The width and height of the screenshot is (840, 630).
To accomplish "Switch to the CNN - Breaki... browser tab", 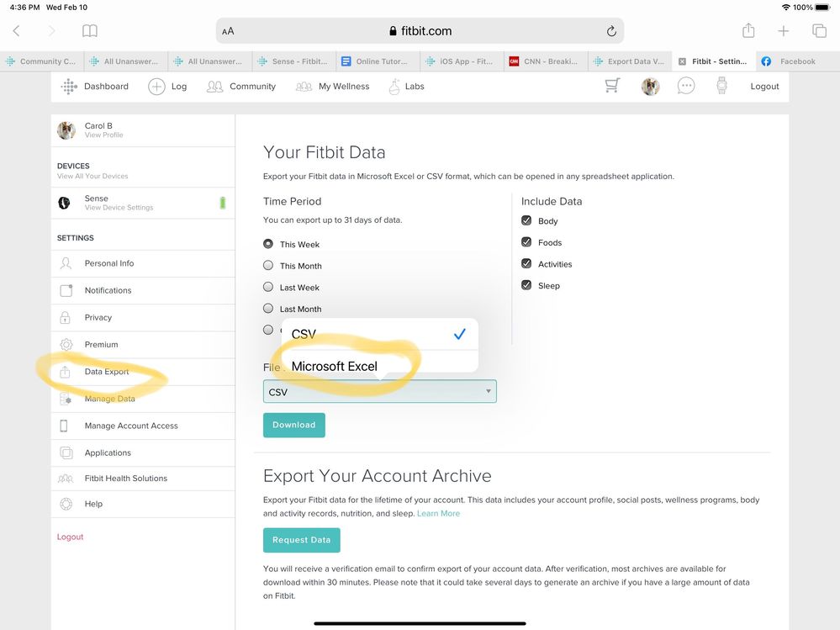I will click(x=546, y=61).
